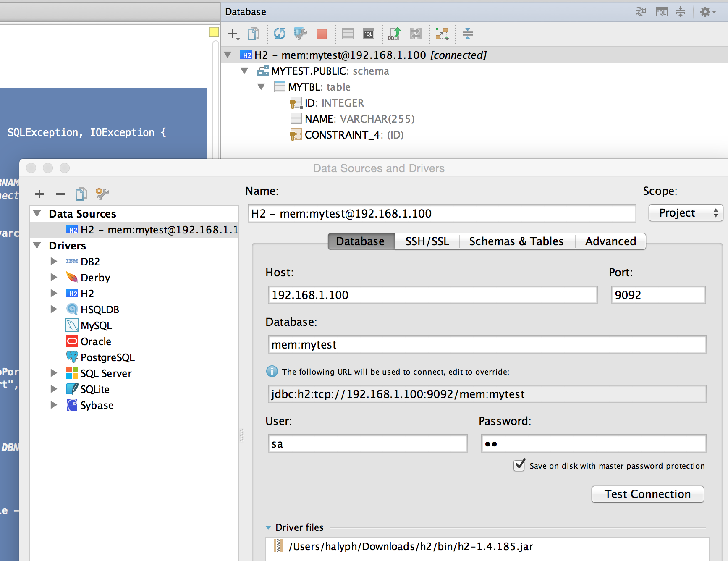Collapse the Data Sources tree group
728x561 pixels.
[x=37, y=213]
